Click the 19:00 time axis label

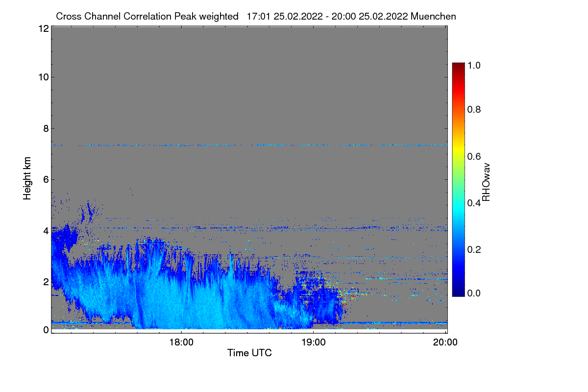313,343
